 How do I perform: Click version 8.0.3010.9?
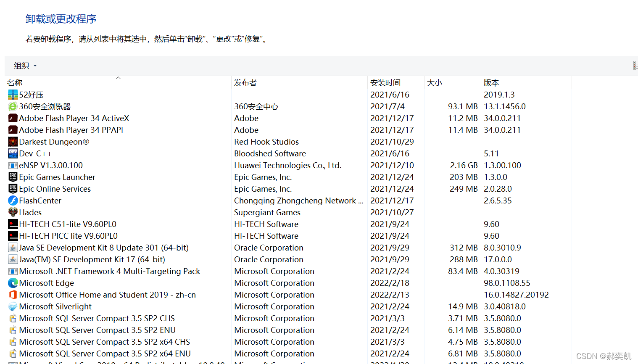point(503,248)
